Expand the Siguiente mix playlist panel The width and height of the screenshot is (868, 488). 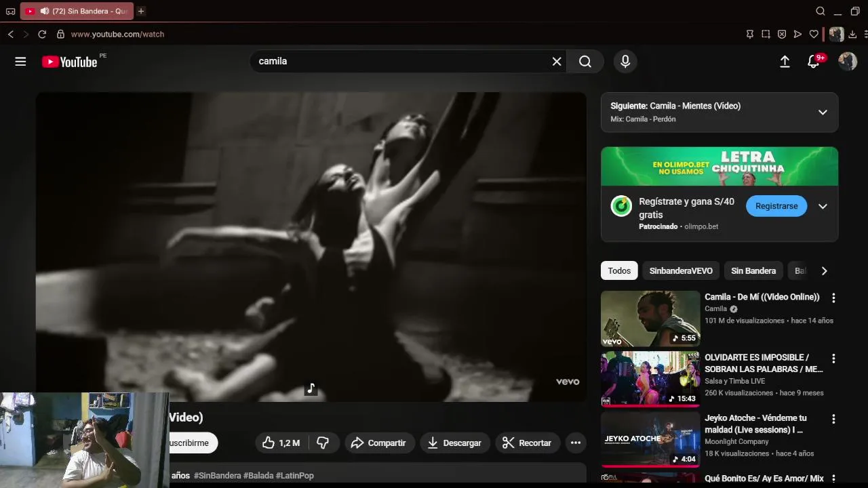(823, 112)
